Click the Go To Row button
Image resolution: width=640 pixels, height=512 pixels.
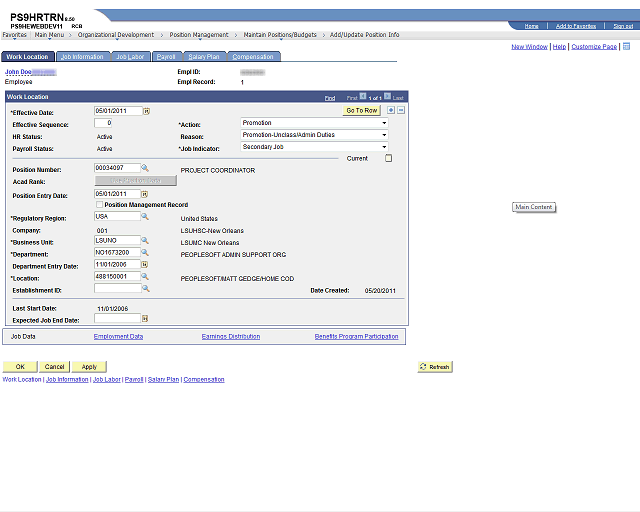click(x=362, y=110)
